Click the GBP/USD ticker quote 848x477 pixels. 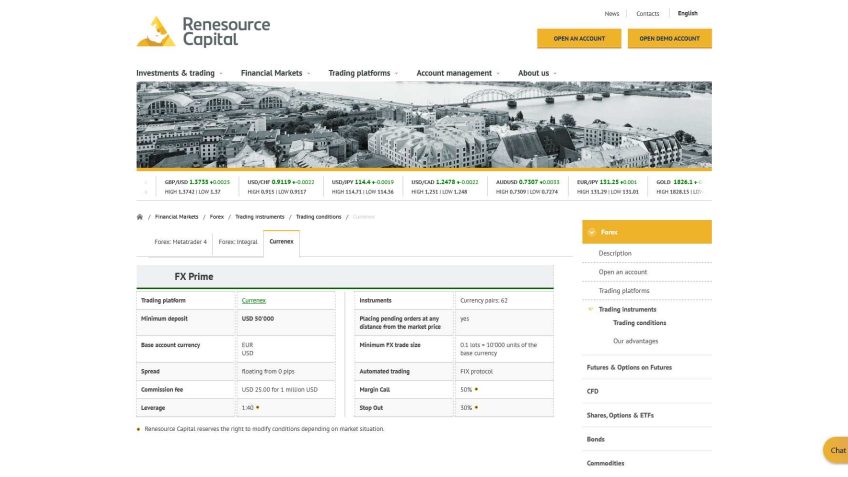(190, 182)
